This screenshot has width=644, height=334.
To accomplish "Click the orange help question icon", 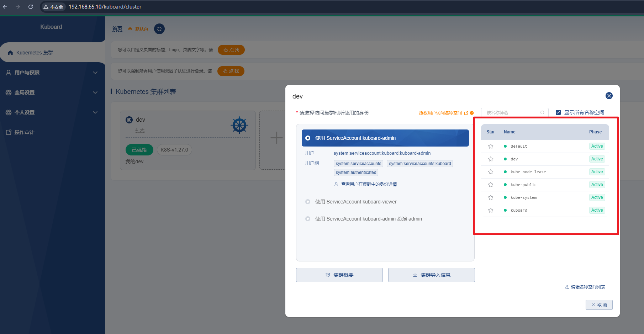I will click(472, 113).
